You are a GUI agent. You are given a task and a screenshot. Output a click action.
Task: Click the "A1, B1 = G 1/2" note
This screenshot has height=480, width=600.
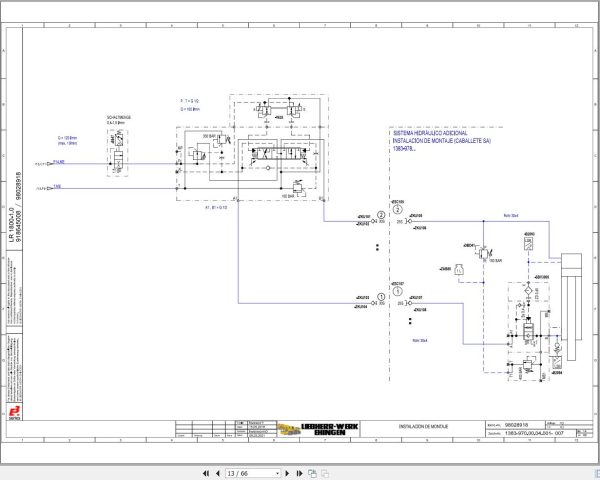[216, 207]
